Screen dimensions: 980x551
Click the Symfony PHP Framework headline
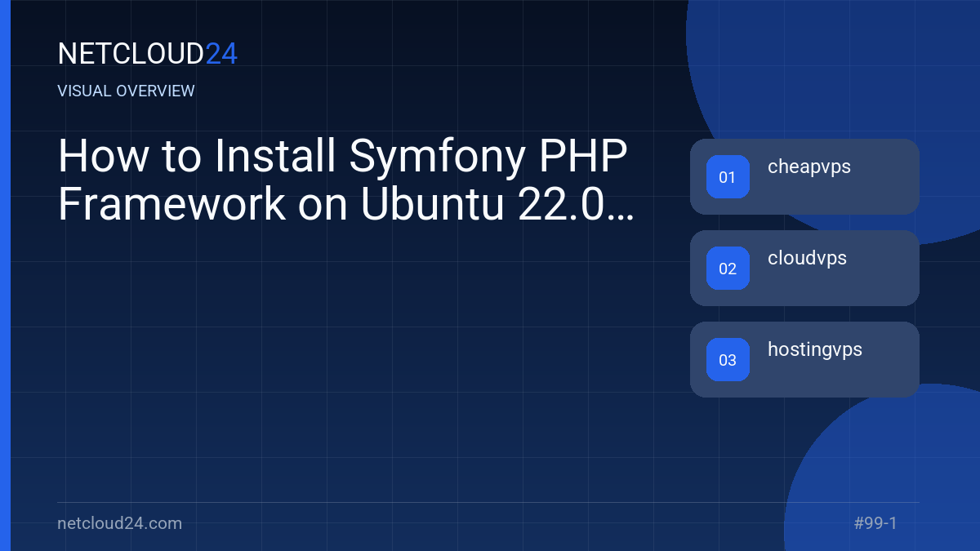coord(345,181)
